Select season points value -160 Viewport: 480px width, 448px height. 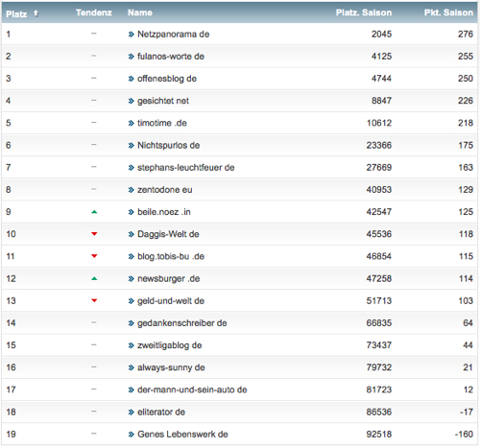464,435
